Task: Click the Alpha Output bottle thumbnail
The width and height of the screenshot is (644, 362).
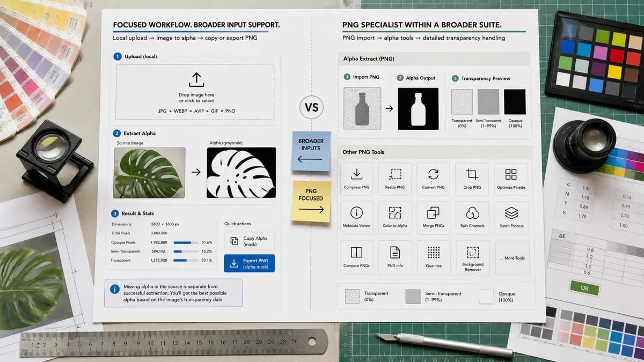Action: coord(418,108)
